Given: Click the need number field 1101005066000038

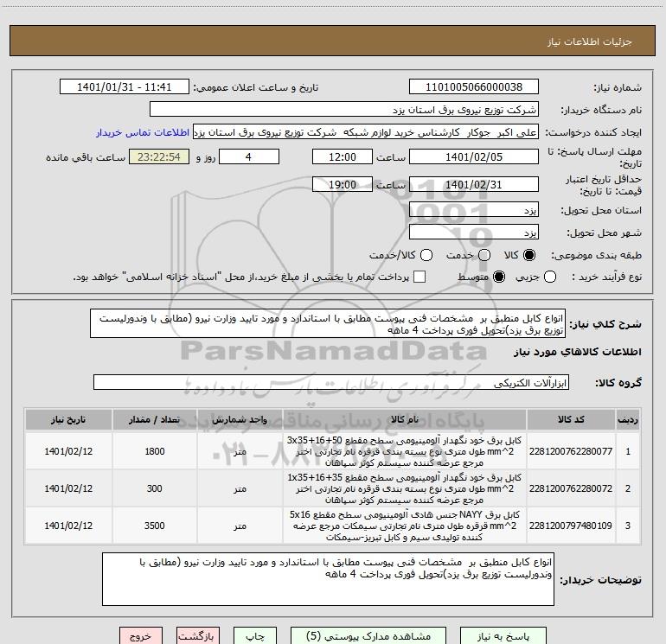Looking at the screenshot, I should tap(474, 87).
